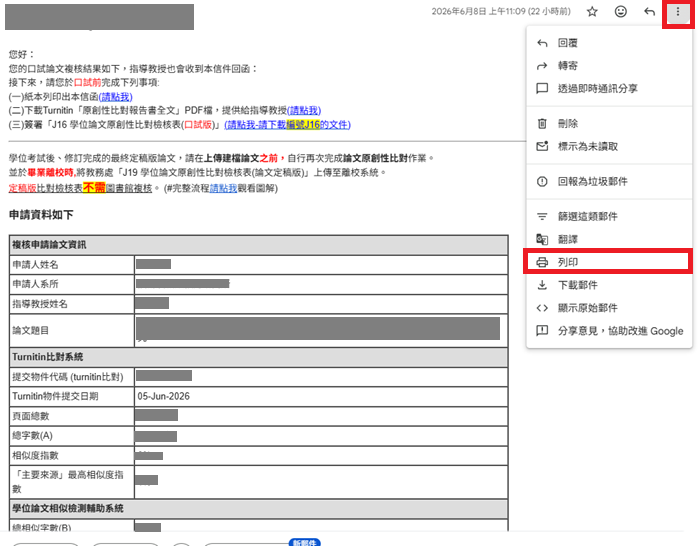Viewport: 698px width, 546px height.
Task: Choose 下載郵件 from the menu
Action: [609, 285]
